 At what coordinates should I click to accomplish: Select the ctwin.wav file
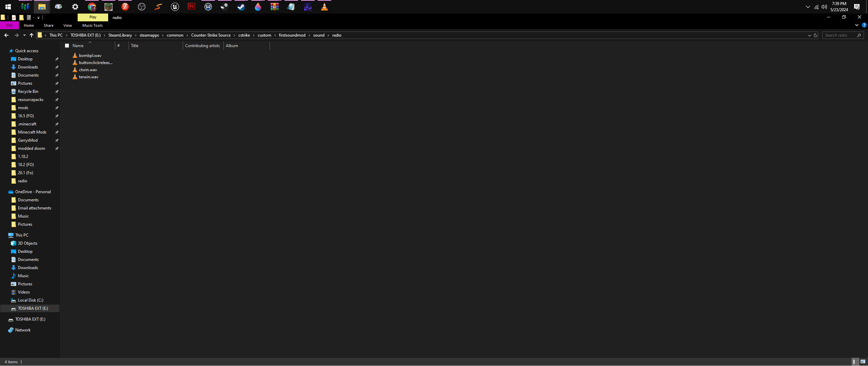(88, 69)
